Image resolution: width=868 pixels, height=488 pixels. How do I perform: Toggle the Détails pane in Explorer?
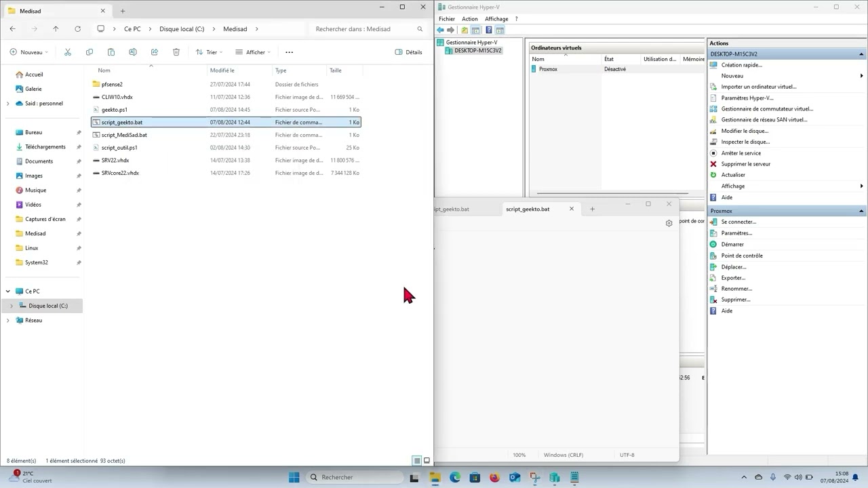coord(408,52)
